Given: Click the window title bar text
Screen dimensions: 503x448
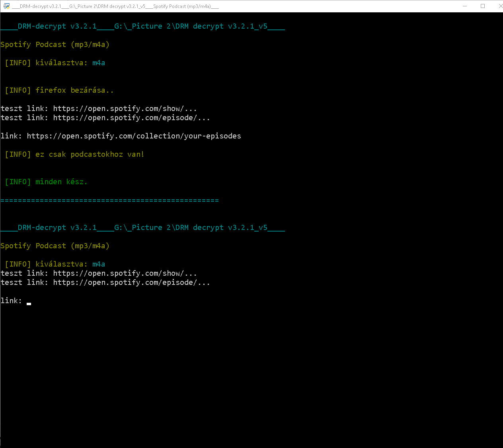Looking at the screenshot, I should [115, 6].
